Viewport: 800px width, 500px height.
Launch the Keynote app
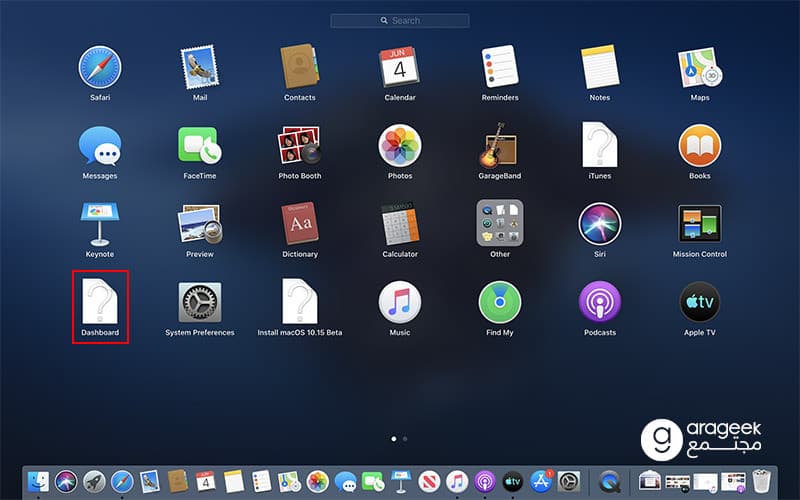100,224
